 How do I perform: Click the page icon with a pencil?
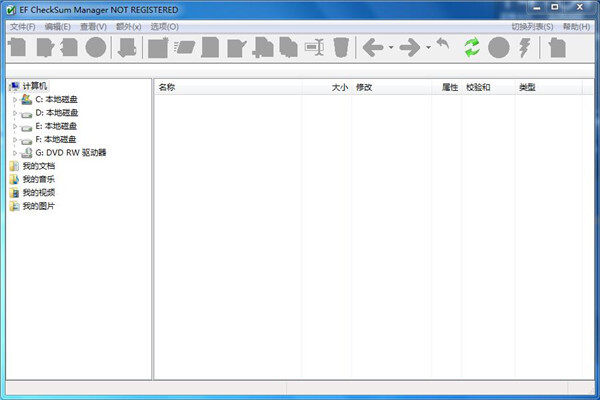pyautogui.click(x=236, y=47)
